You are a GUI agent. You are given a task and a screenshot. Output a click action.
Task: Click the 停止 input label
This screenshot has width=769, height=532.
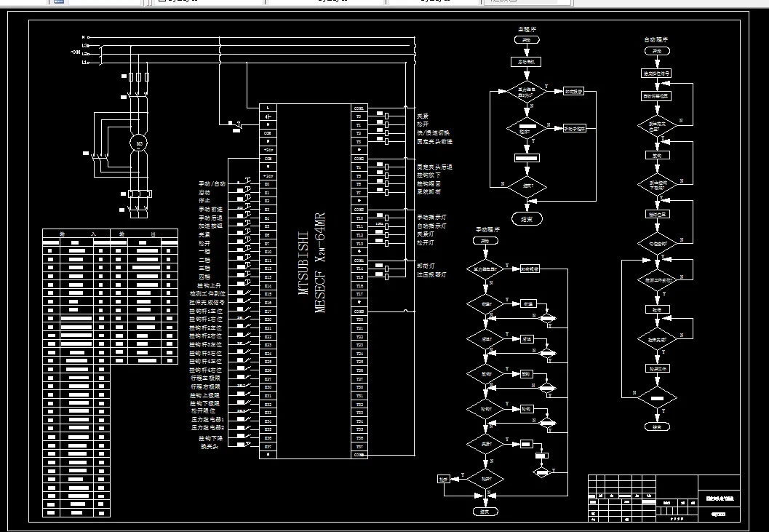(x=204, y=200)
